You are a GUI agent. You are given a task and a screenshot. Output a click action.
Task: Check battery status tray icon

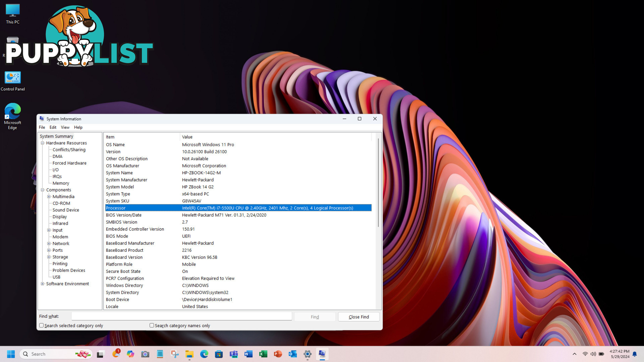click(601, 354)
